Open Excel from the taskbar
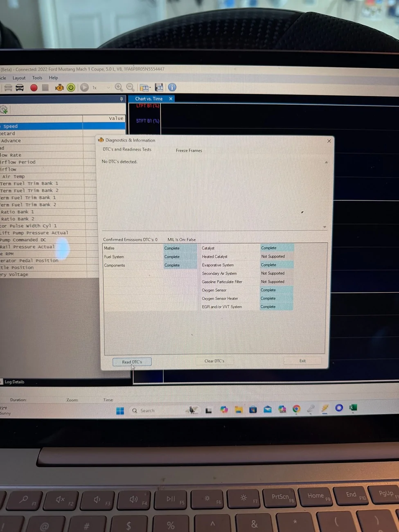The width and height of the screenshot is (399, 532). 353,408
